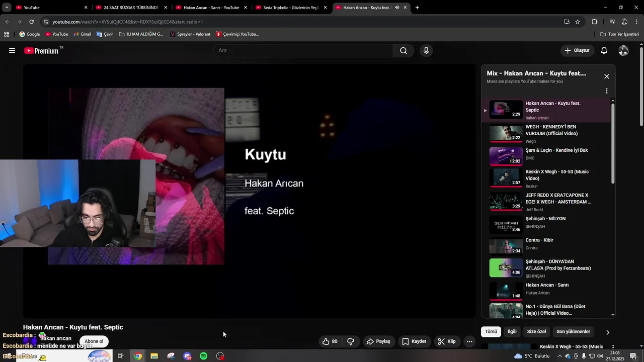644x362 pixels.
Task: Open Chrome apps grid in bookmarks bar
Action: pyautogui.click(x=7, y=34)
